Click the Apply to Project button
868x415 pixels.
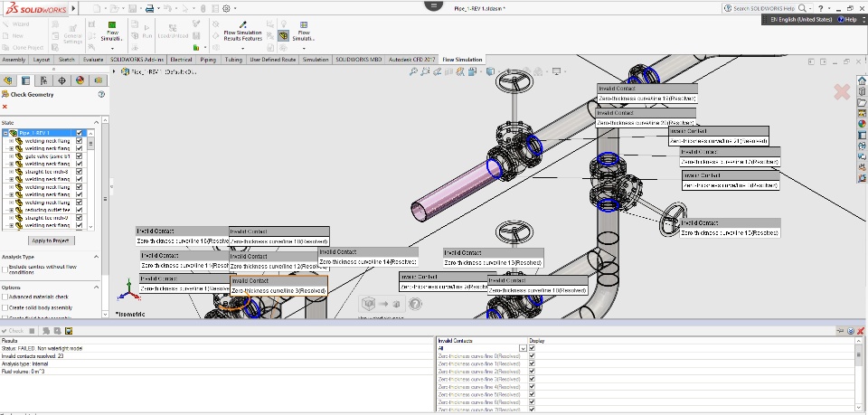point(51,241)
